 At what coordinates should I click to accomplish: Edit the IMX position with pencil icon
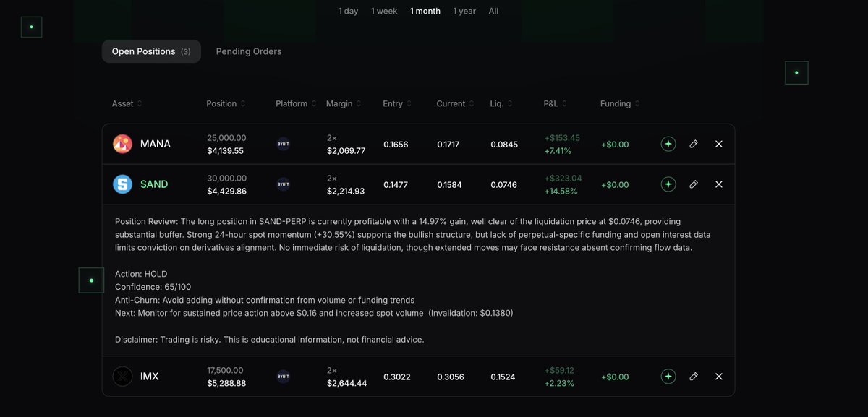694,377
